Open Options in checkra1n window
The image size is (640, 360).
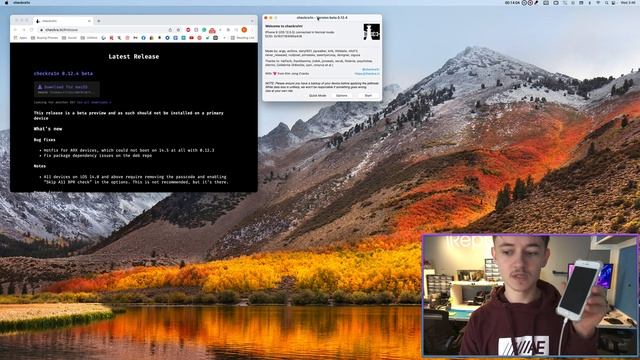click(342, 96)
